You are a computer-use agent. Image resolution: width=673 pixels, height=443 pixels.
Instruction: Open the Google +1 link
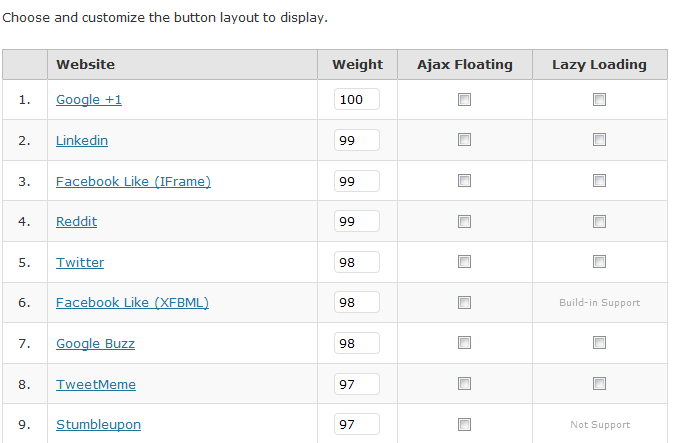click(89, 100)
